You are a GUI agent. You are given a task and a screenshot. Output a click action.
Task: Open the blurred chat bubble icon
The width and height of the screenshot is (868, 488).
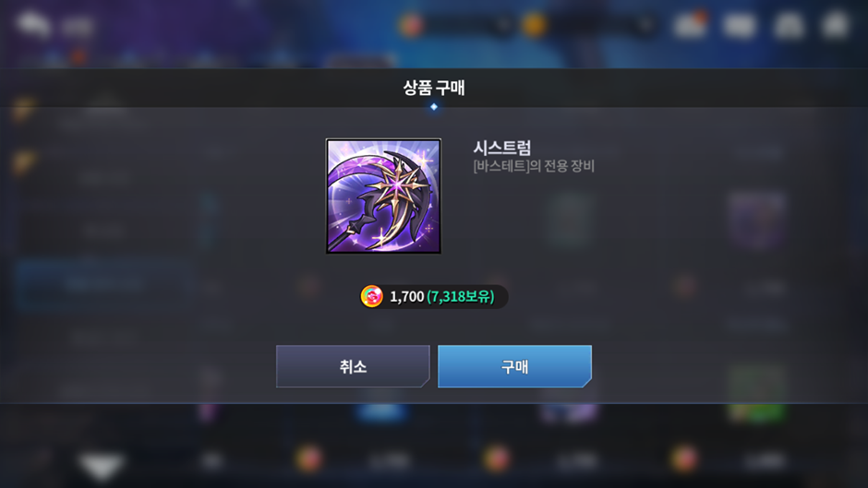click(33, 25)
